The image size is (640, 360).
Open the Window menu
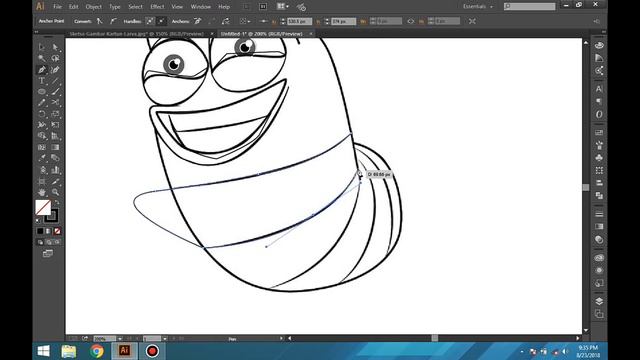201,7
